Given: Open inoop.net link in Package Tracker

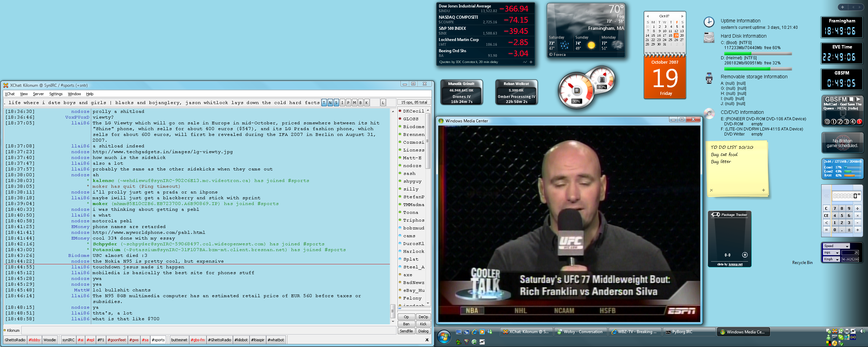Looking at the screenshot, I should click(735, 264).
